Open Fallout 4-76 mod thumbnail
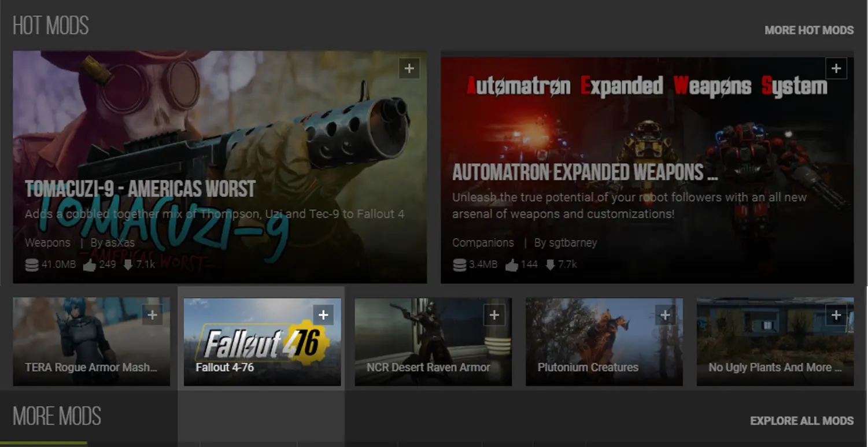This screenshot has height=447, width=868. click(x=262, y=342)
